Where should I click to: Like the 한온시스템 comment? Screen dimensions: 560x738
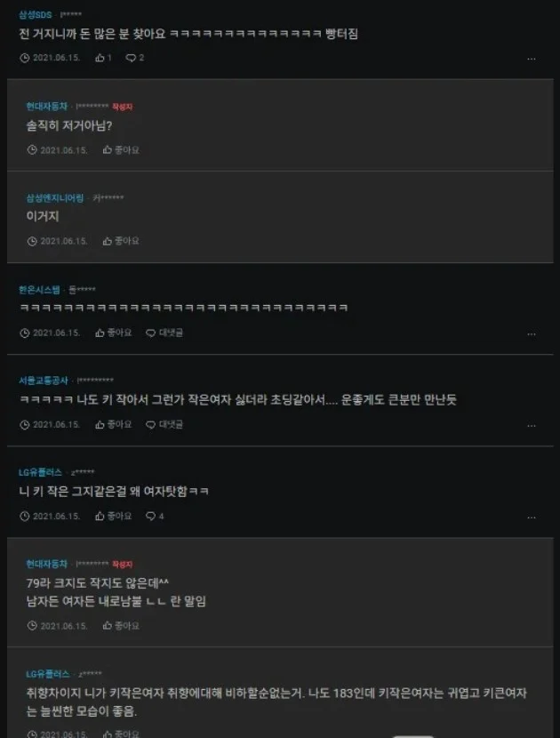pos(114,333)
